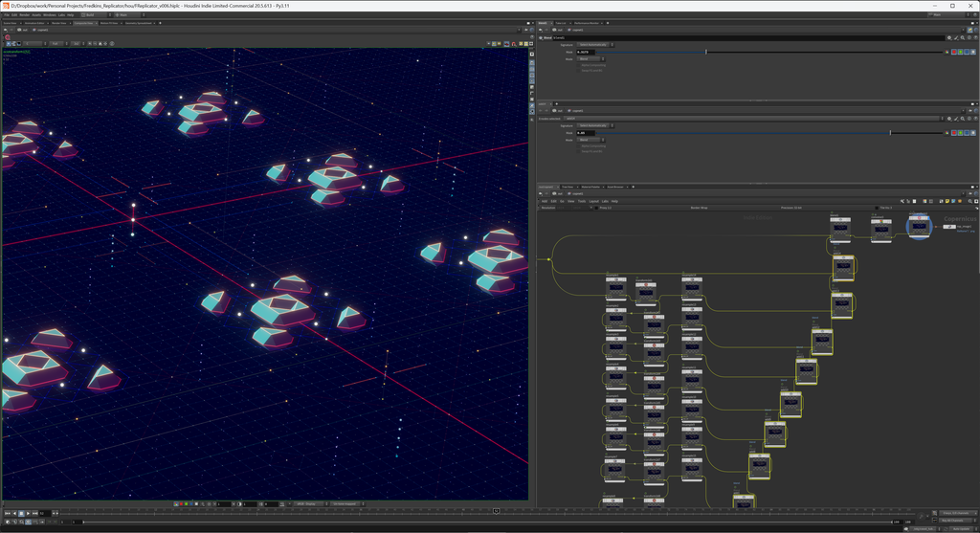Open the Layout menu in network editor

(x=593, y=201)
